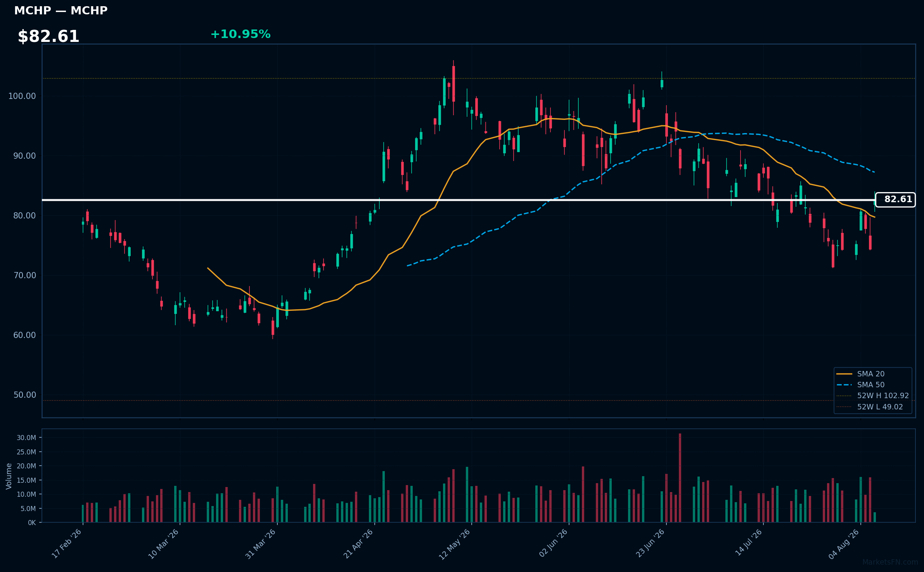The width and height of the screenshot is (924, 572).
Task: Click the 60.00 price axis label
Action: pyautogui.click(x=24, y=335)
